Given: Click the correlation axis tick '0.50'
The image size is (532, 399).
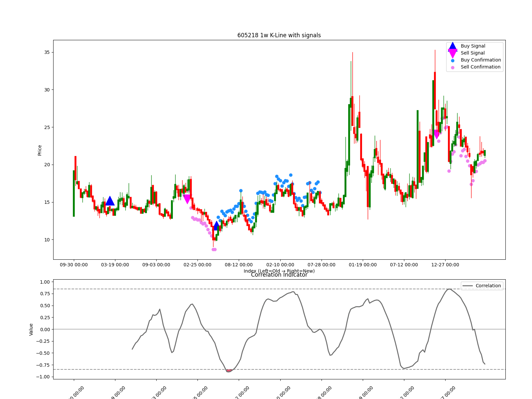Looking at the screenshot, I should click(45, 306).
